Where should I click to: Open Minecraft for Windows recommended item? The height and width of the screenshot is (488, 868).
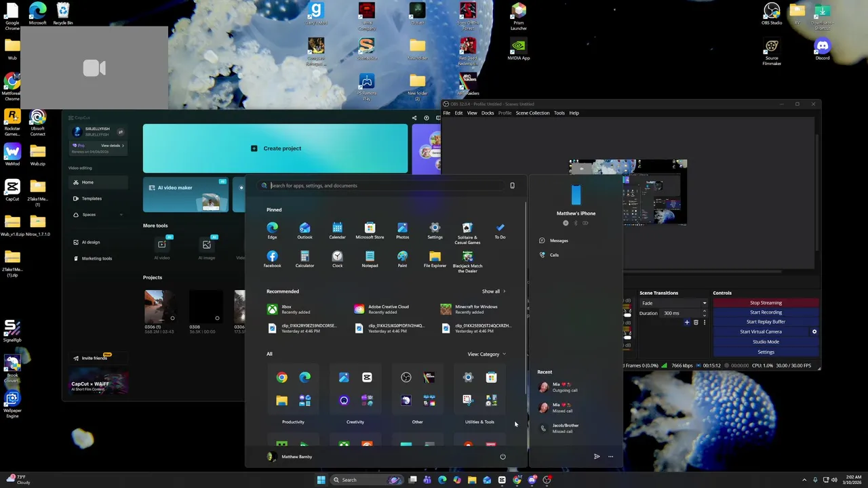click(476, 309)
